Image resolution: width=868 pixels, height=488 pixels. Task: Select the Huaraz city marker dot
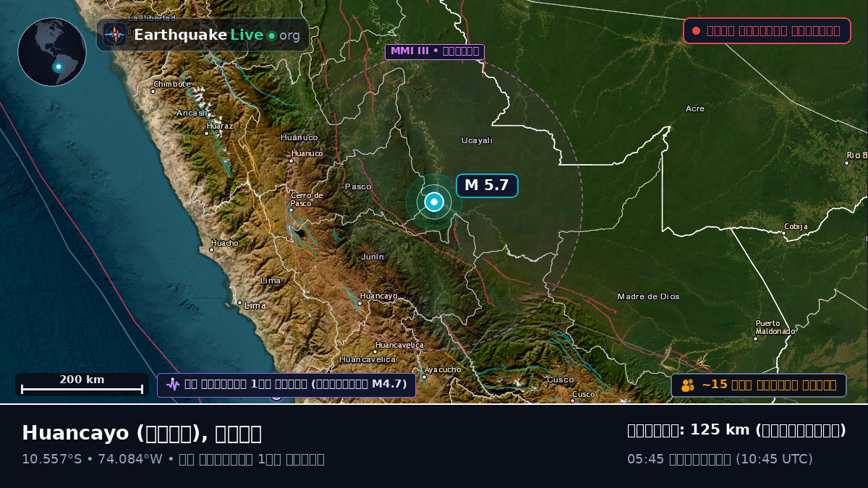click(208, 133)
